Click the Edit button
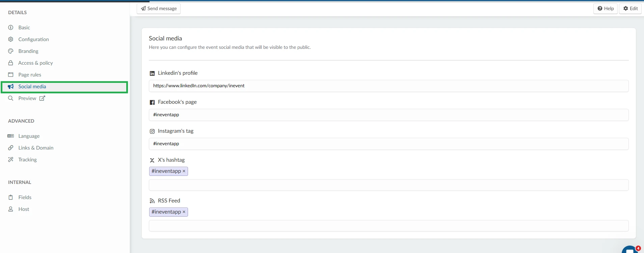The height and width of the screenshot is (253, 644). point(630,8)
